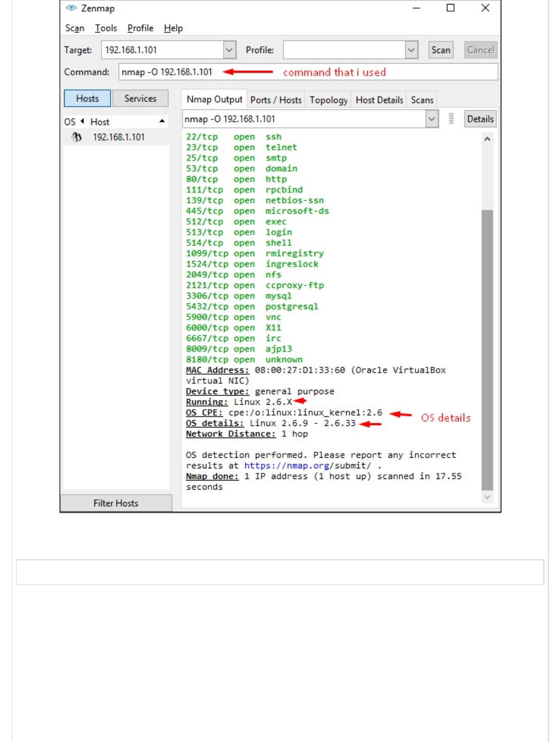560x742 pixels.
Task: Click the 2121/tcp ccproxy-ftp line
Action: pyautogui.click(x=255, y=285)
